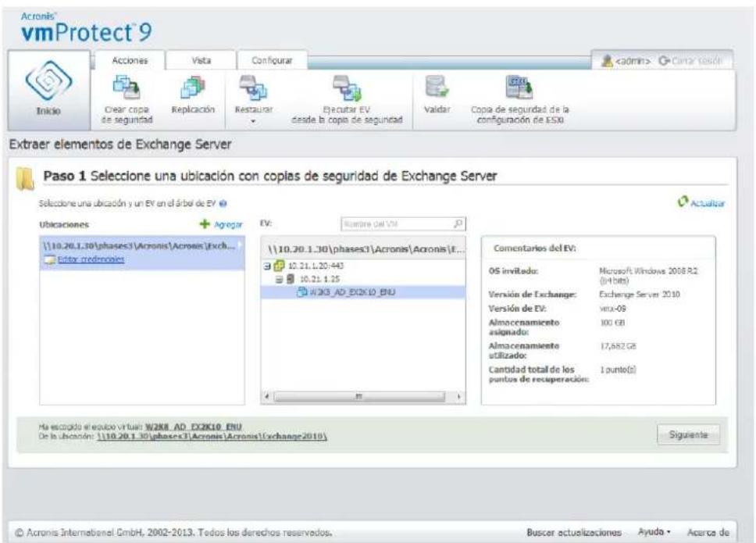This screenshot has height=543, width=756.
Task: Click the folder icon beside Paso 1
Action: click(24, 179)
